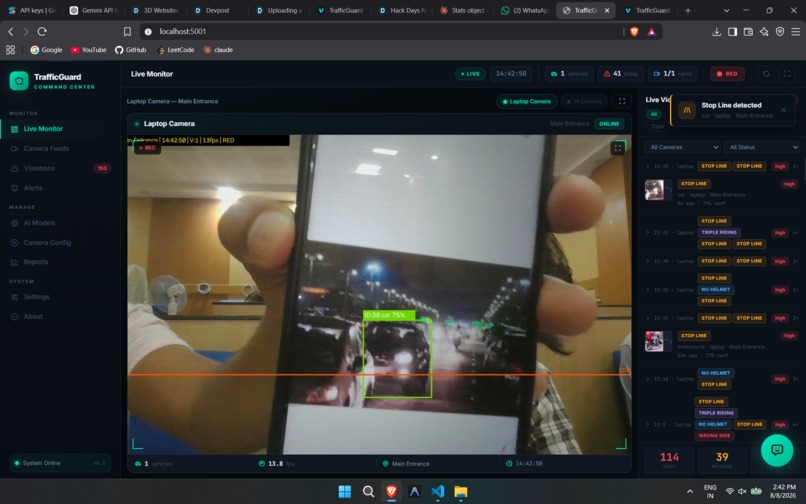Switch to the WhatsApp browser tab
Image resolution: width=806 pixels, height=504 pixels.
pos(525,10)
